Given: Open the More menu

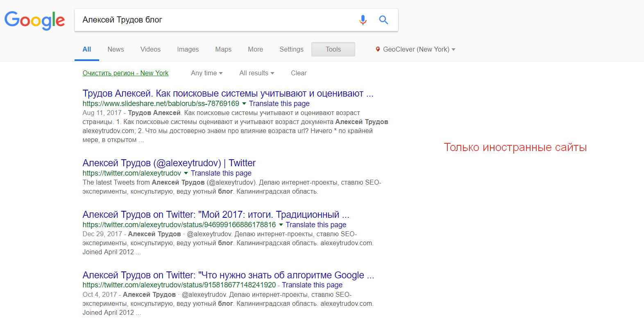Looking at the screenshot, I should point(255,49).
